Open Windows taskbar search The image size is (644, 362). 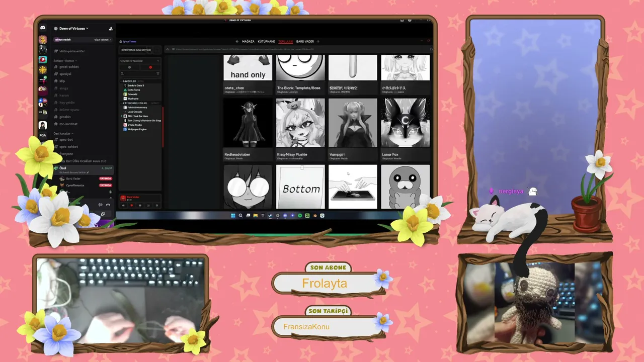(x=240, y=216)
